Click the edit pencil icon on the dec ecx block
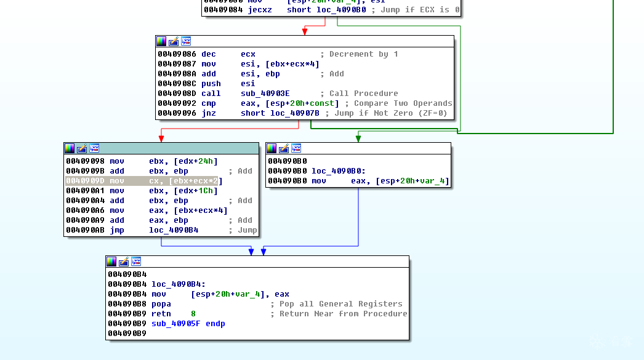Viewport: 644px width, 360px height. coord(174,41)
